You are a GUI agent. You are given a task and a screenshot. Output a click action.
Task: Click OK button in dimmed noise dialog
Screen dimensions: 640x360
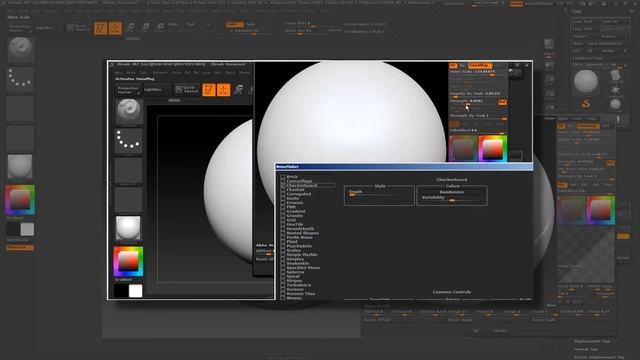point(476,331)
